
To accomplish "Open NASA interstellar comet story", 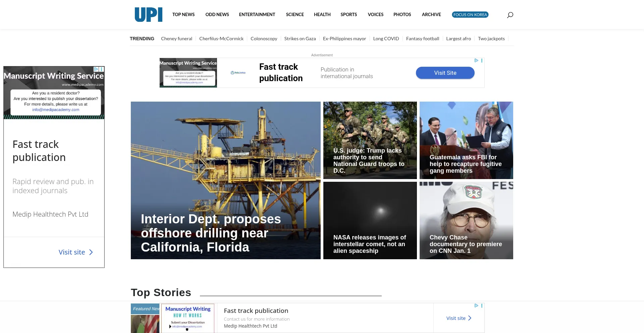I will point(369,244).
